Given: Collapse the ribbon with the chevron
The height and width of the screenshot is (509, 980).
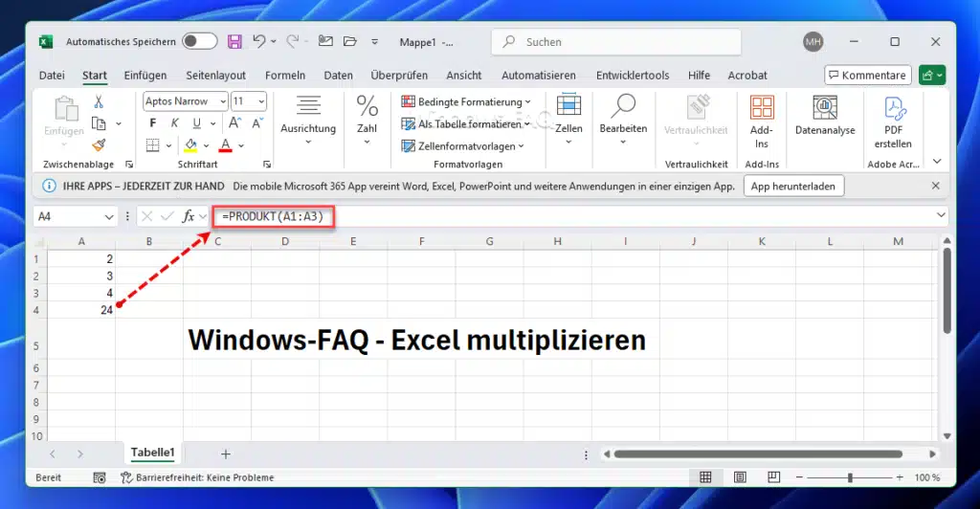Looking at the screenshot, I should tap(937, 162).
